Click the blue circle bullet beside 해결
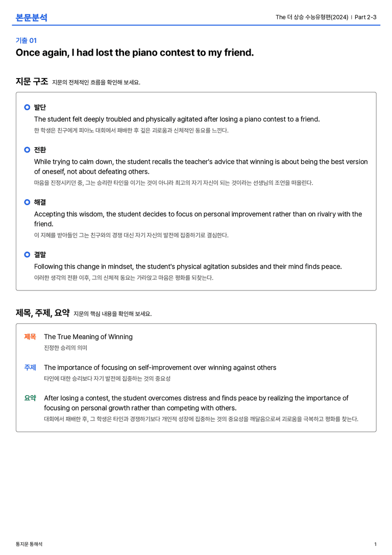This screenshot has height=555, width=392. click(x=27, y=202)
